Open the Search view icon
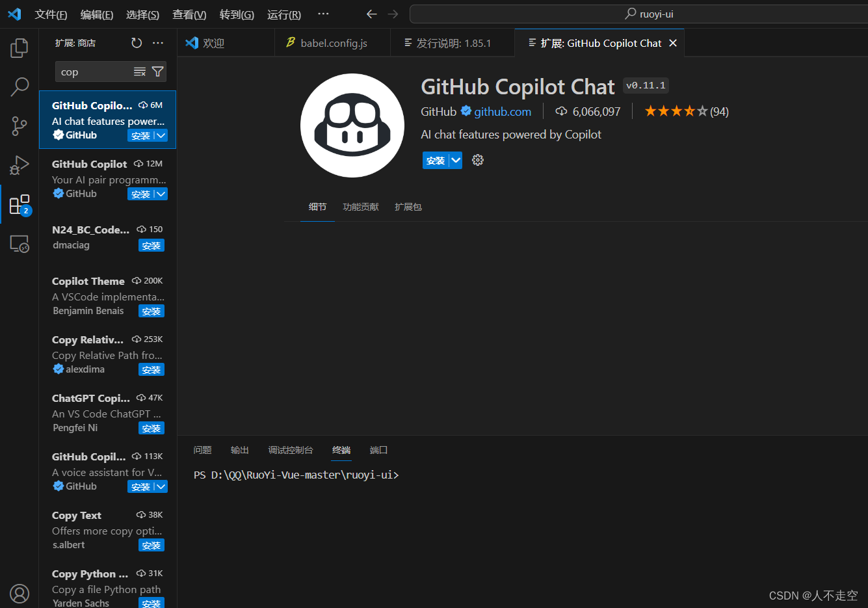 (x=19, y=86)
